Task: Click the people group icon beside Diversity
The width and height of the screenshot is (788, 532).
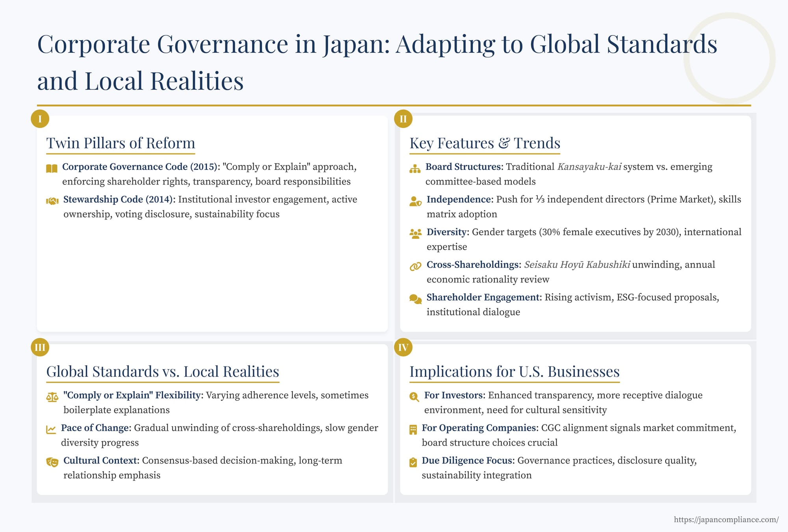Action: pyautogui.click(x=415, y=234)
